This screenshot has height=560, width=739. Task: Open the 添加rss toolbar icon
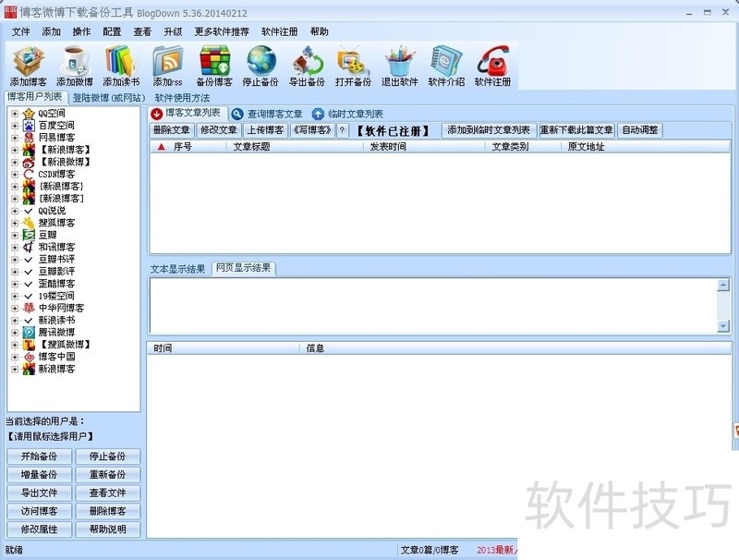coord(168,62)
